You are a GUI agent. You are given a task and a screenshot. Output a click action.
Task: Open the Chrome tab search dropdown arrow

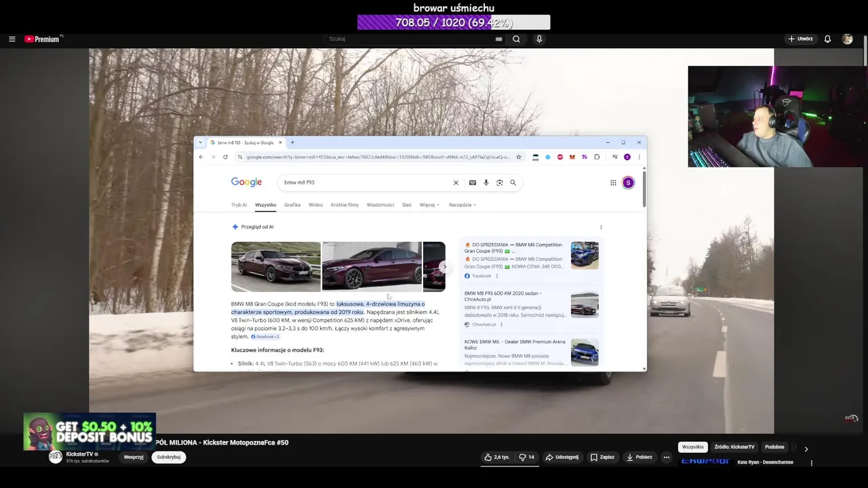[200, 142]
